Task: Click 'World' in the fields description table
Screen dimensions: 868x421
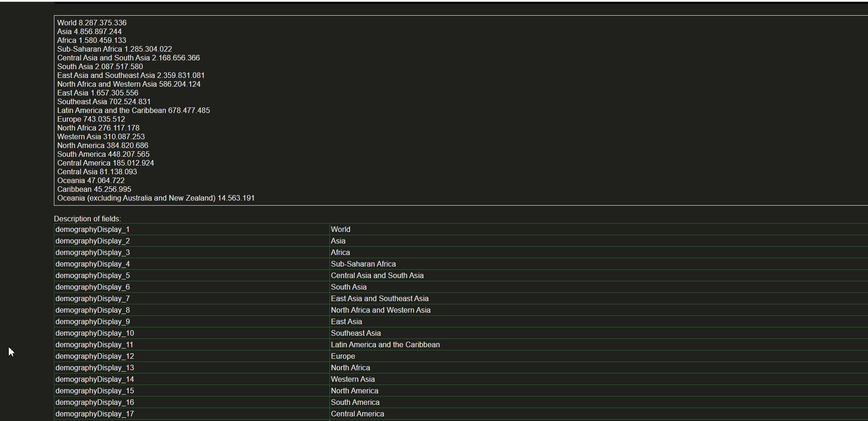Action: [599, 229]
